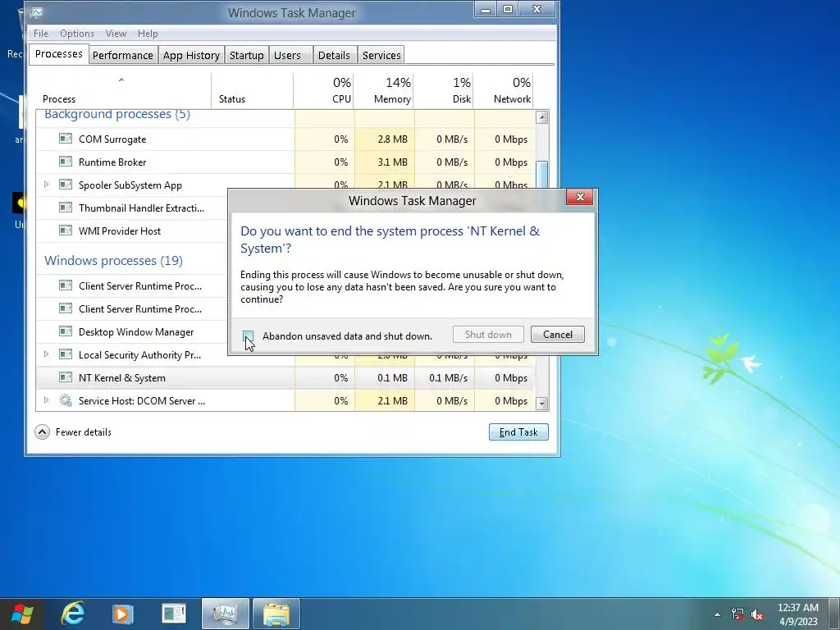This screenshot has height=630, width=840.
Task: Open the Options menu
Action: coord(76,33)
